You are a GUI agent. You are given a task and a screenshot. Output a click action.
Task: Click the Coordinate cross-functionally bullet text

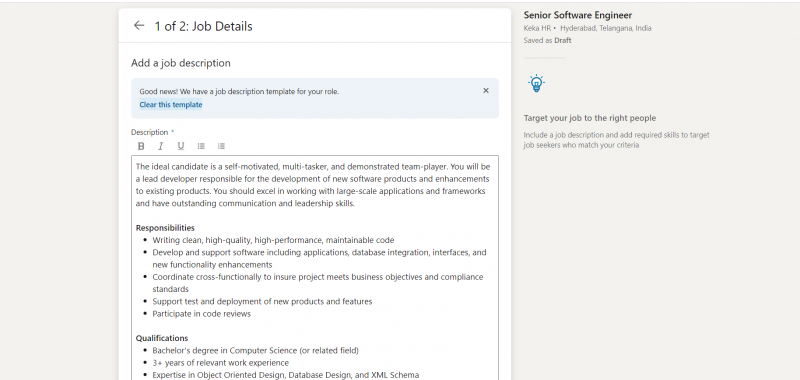317,283
